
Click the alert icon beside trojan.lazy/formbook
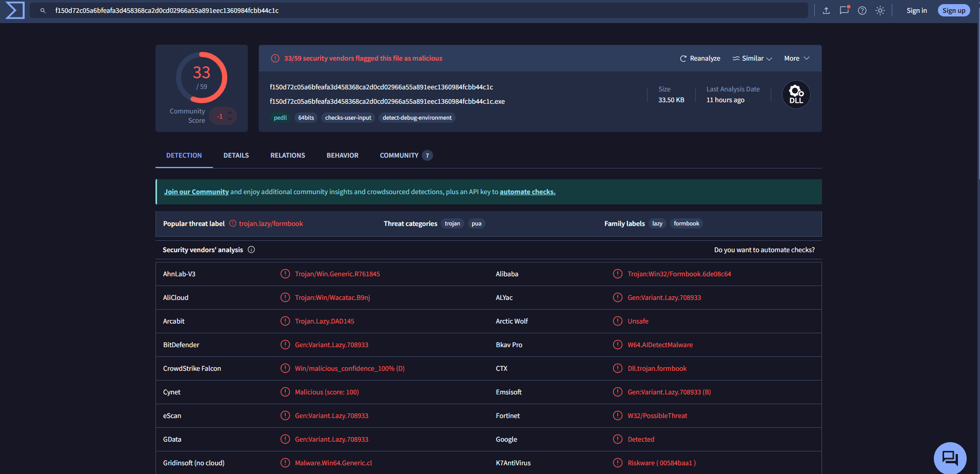[233, 223]
